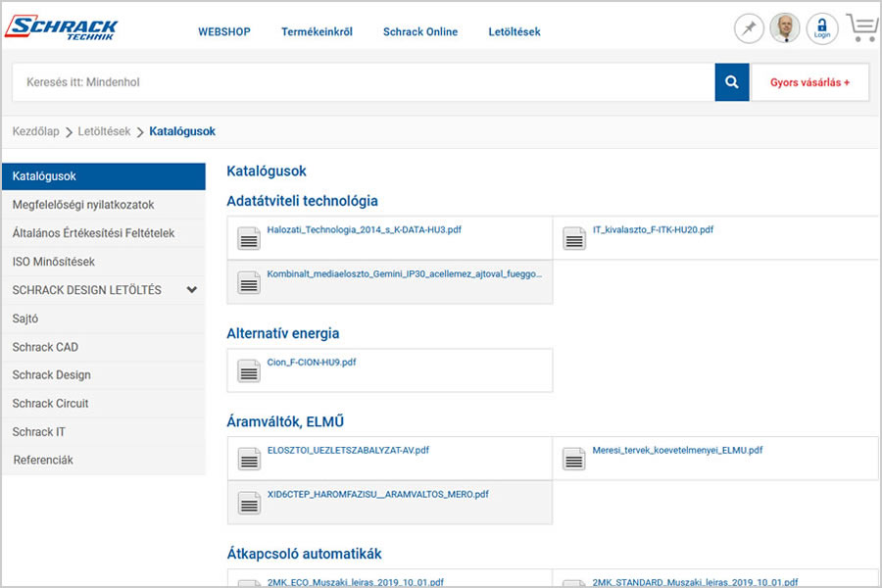Open the pin/favorites icon in header
The image size is (882, 588).
749,28
